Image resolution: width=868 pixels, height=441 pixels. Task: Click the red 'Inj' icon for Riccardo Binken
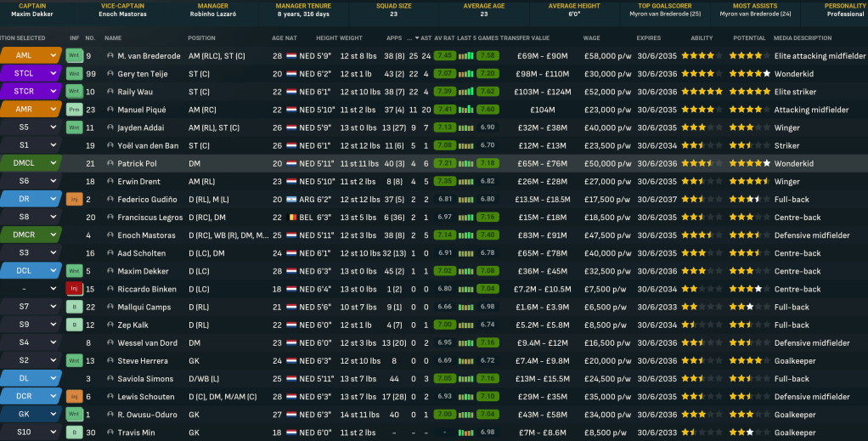74,289
